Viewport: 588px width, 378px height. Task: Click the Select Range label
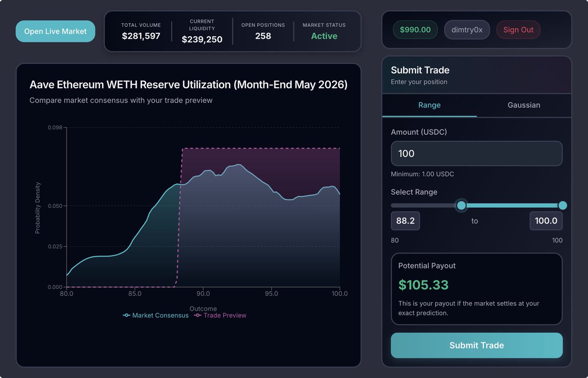click(414, 192)
